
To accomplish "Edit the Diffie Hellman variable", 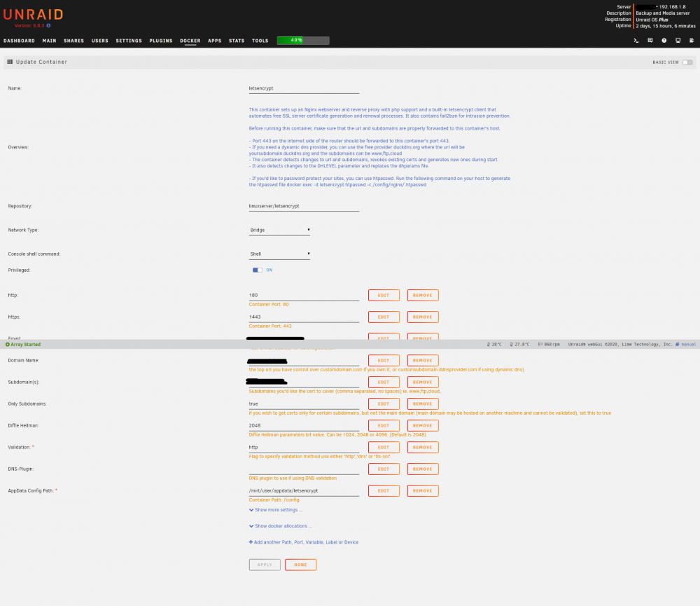I will pyautogui.click(x=384, y=425).
